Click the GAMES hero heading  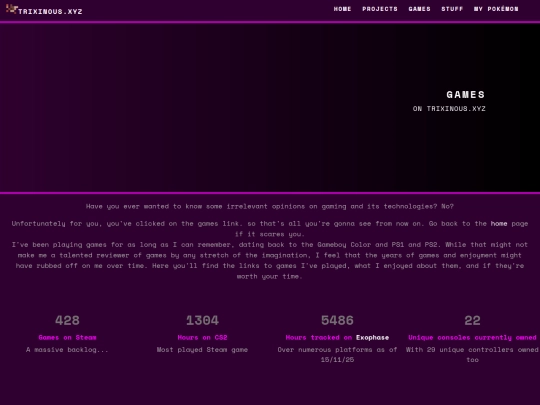pyautogui.click(x=466, y=94)
